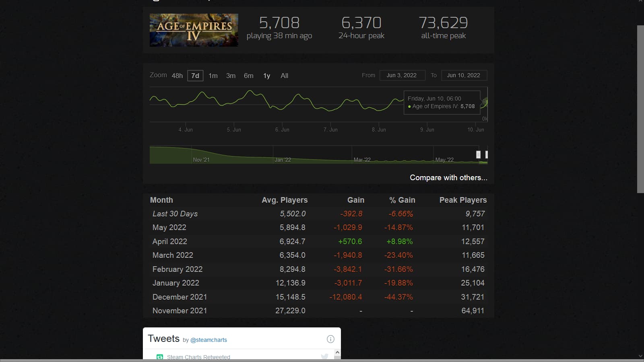Click Compare with others link

[x=448, y=177]
